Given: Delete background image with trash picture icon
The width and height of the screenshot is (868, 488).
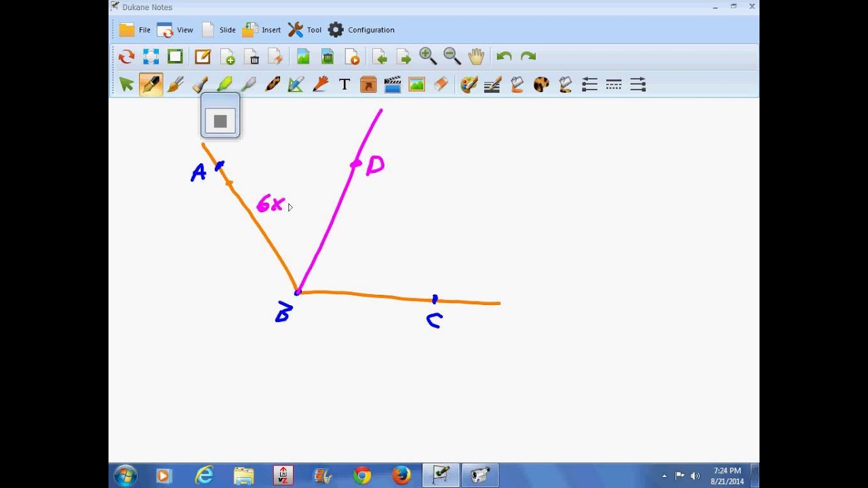Looking at the screenshot, I should point(328,57).
